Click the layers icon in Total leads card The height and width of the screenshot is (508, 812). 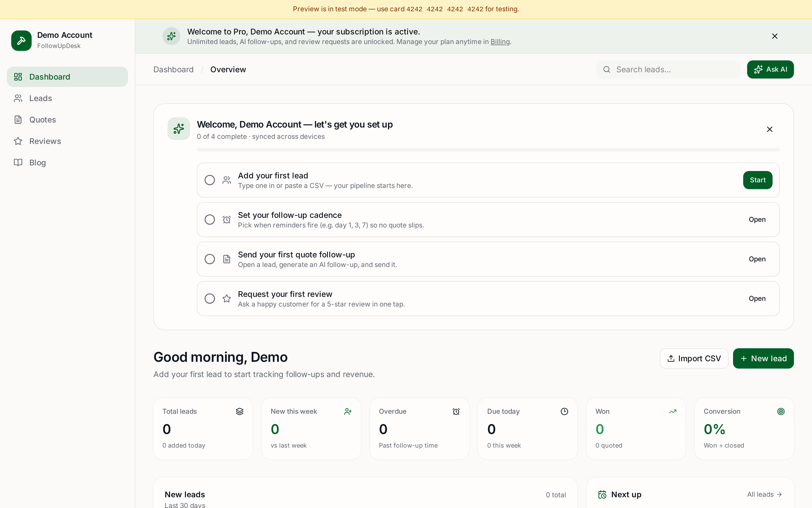coord(239,411)
